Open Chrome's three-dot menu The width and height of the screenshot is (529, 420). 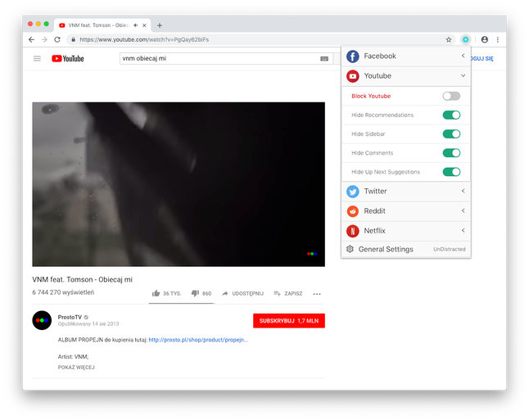[x=498, y=39]
